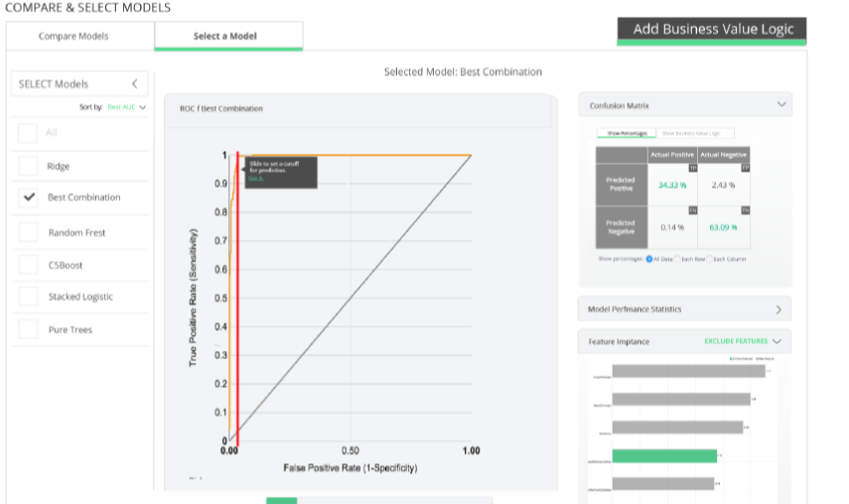Check the Ridge model checkbox
This screenshot has width=849, height=504.
28,167
